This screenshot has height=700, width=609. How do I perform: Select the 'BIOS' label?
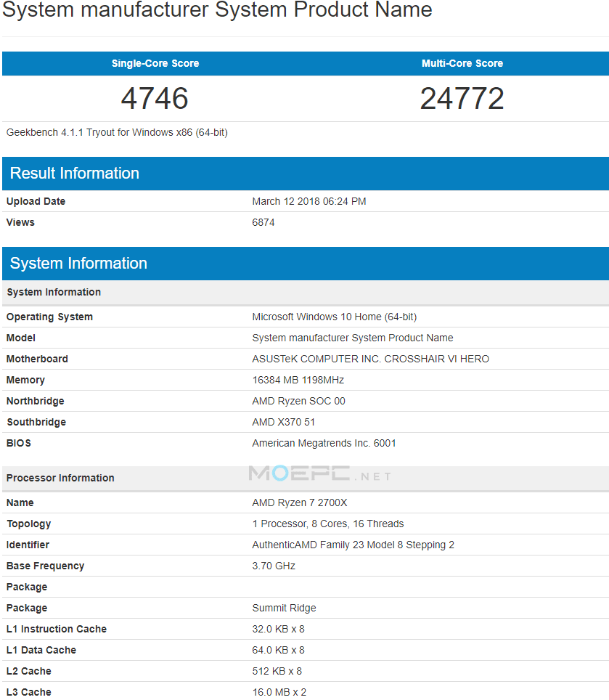(19, 443)
